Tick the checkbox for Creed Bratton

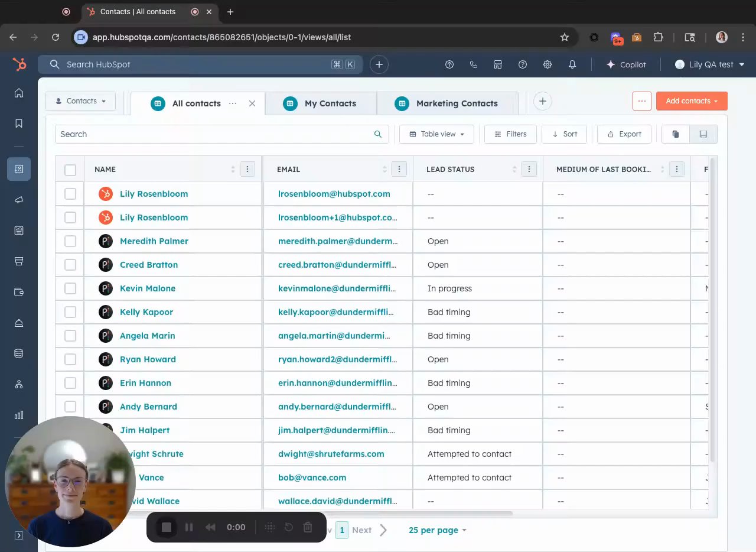pyautogui.click(x=70, y=265)
